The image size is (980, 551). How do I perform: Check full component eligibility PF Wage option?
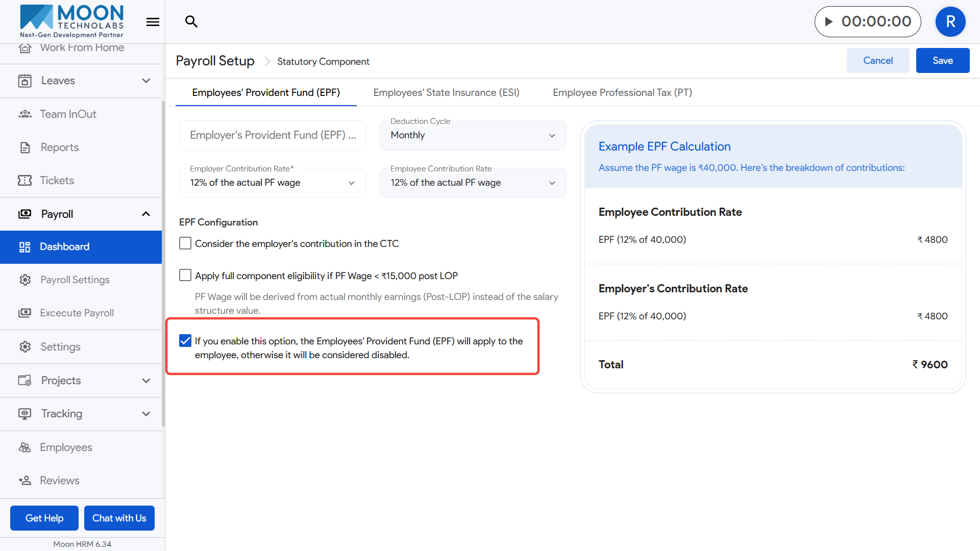point(185,275)
